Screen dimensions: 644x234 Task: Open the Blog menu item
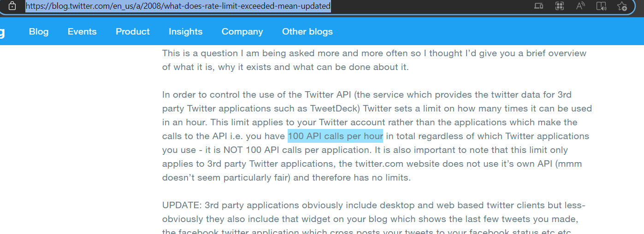(39, 31)
